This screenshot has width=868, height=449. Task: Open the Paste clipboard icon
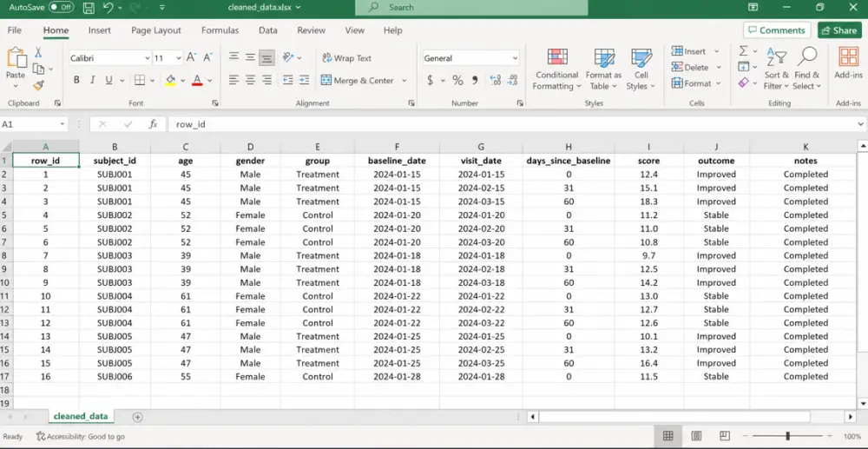pos(16,57)
